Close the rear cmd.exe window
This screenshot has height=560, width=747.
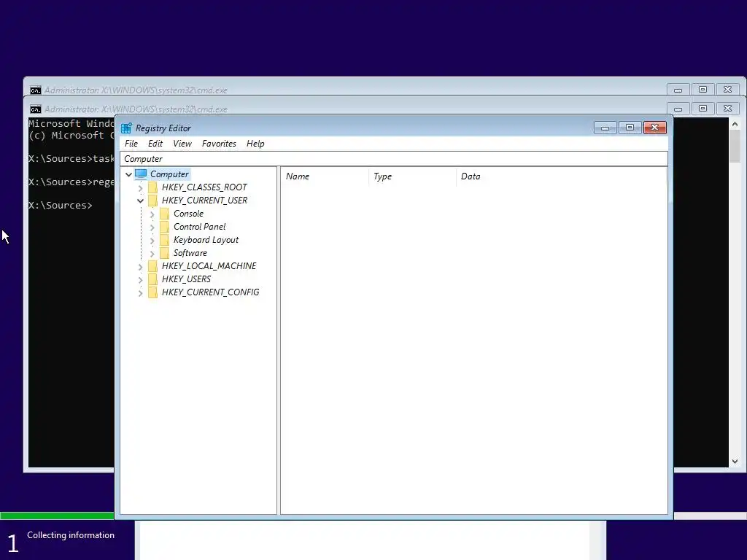tap(727, 90)
